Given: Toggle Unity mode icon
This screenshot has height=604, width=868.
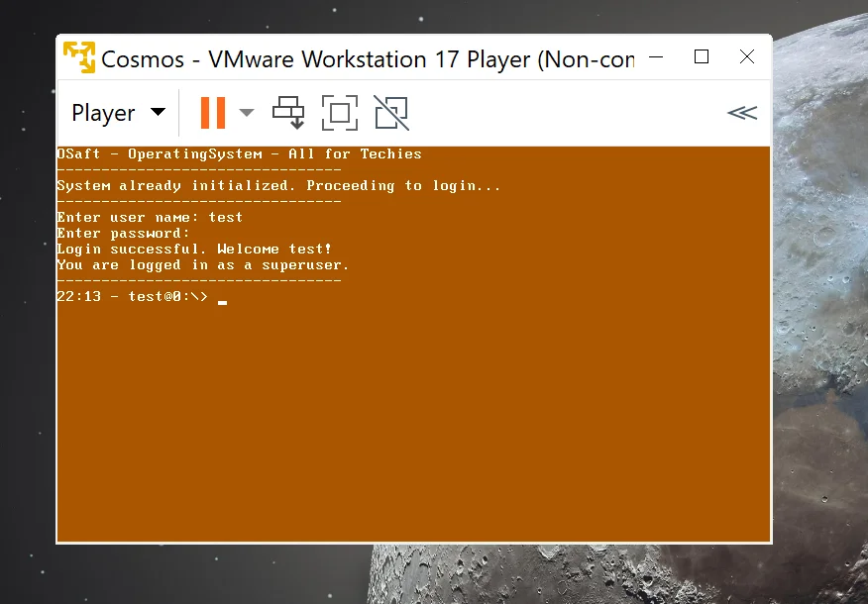Looking at the screenshot, I should pos(391,113).
